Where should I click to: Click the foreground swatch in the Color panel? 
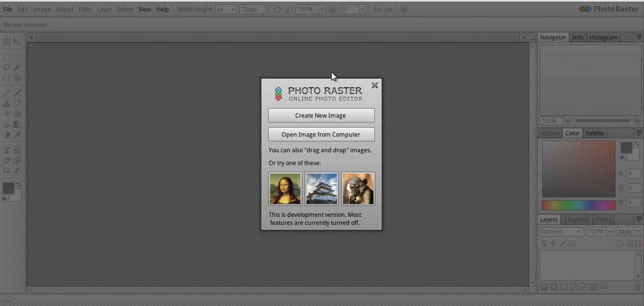click(x=626, y=148)
